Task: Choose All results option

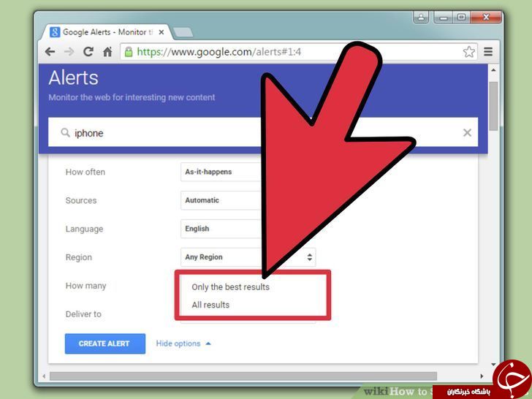Action: tap(210, 305)
